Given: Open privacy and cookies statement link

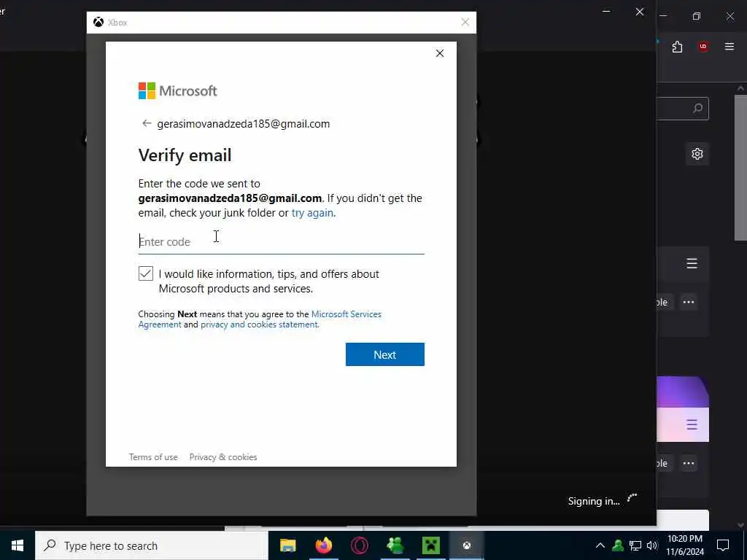Looking at the screenshot, I should [259, 324].
